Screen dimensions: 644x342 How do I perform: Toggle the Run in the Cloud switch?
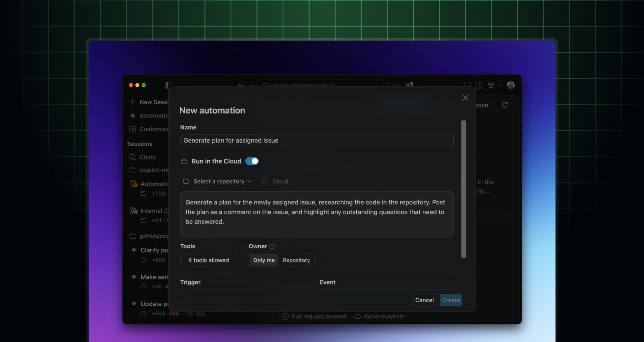click(x=252, y=161)
